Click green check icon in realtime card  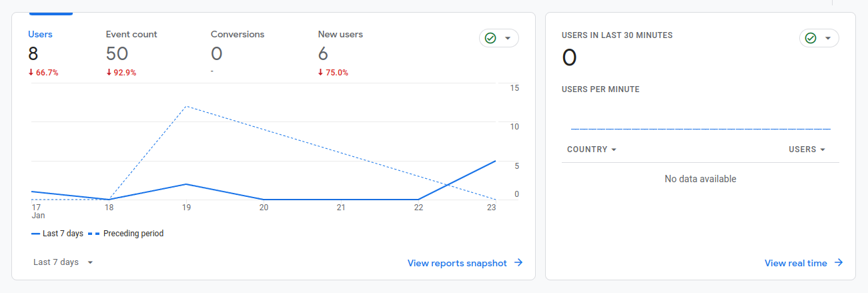tap(811, 39)
